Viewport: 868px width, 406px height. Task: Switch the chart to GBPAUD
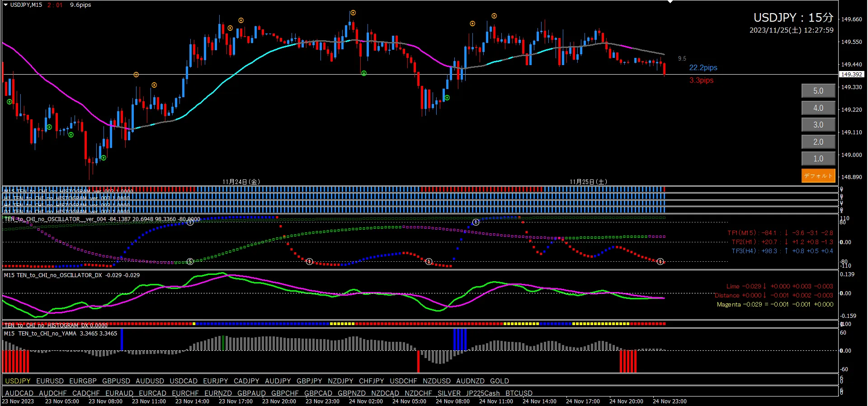(251, 393)
